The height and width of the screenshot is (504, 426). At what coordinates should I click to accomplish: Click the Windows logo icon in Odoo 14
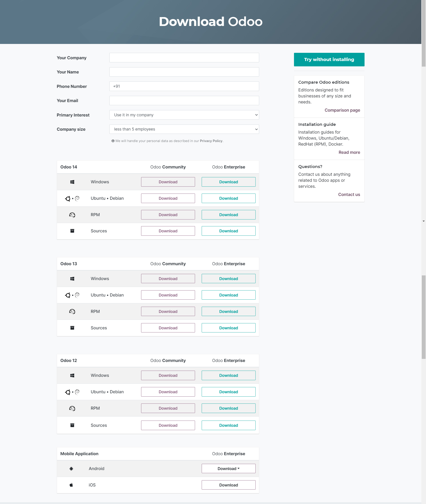(x=72, y=182)
